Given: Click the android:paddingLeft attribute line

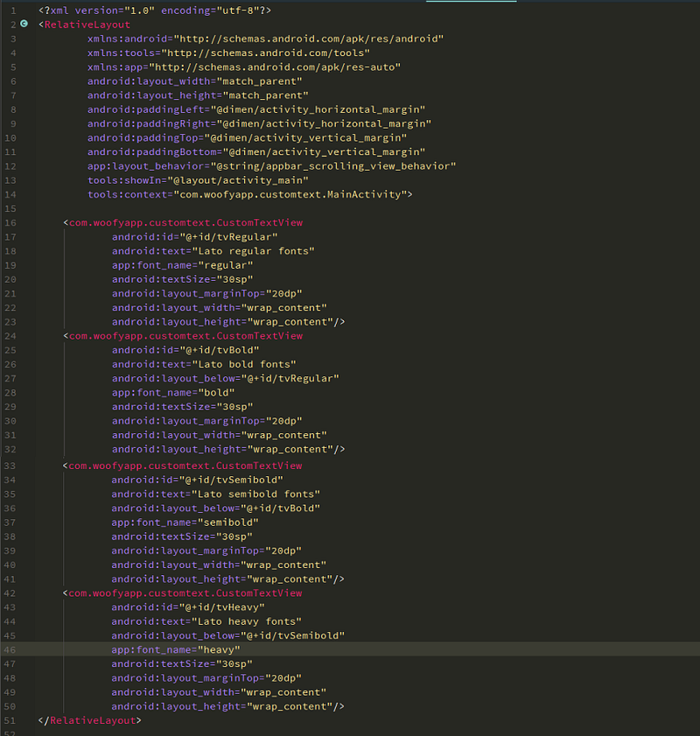Looking at the screenshot, I should tap(256, 109).
